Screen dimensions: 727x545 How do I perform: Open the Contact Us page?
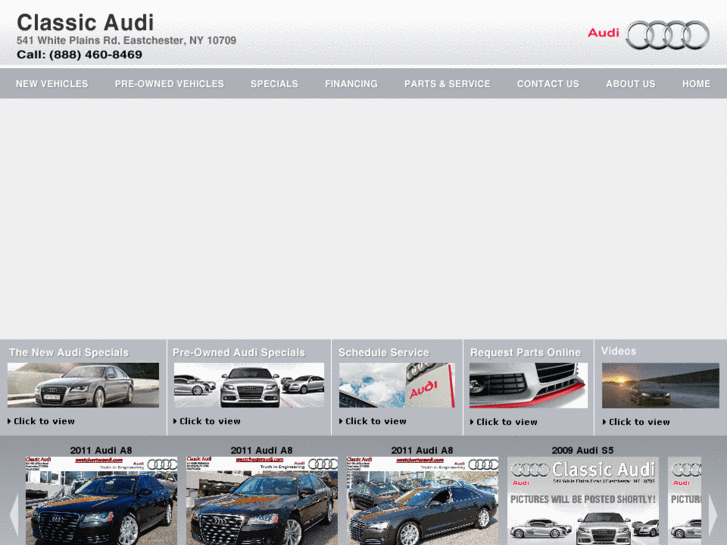click(x=548, y=84)
